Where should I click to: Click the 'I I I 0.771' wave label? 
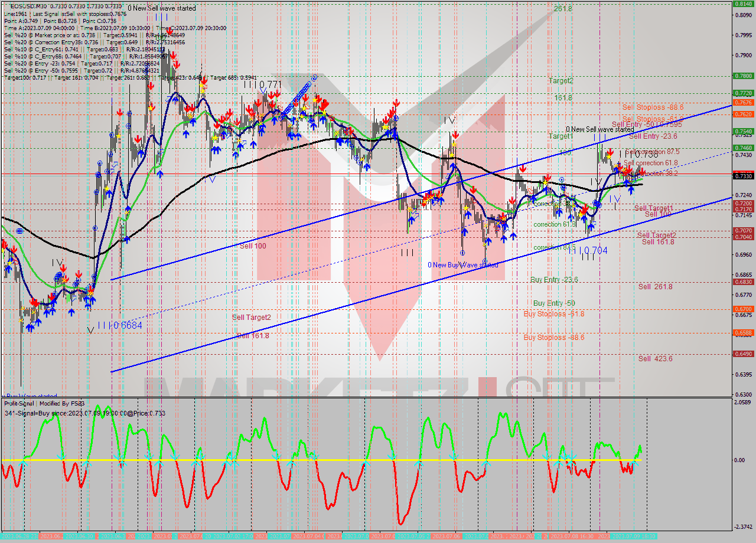click(262, 85)
